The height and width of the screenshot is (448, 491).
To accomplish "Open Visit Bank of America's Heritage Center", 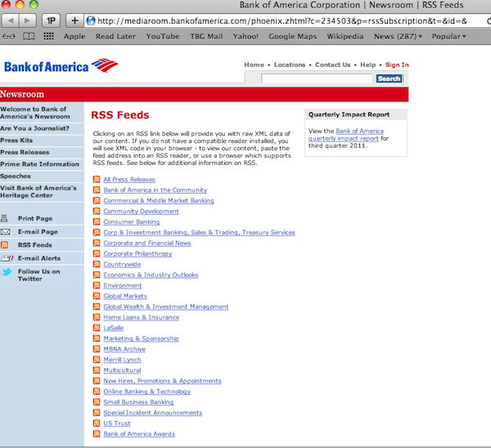I will pos(38,191).
